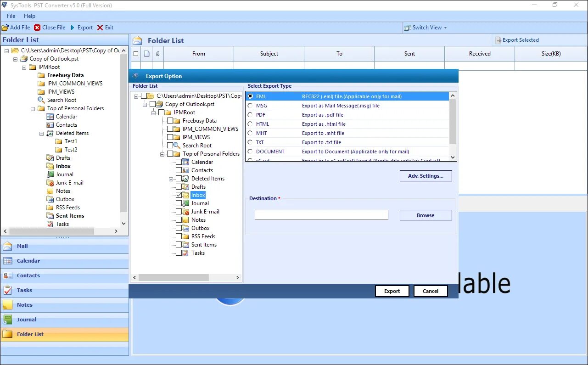
Task: Click the Destination path input field
Action: point(321,215)
